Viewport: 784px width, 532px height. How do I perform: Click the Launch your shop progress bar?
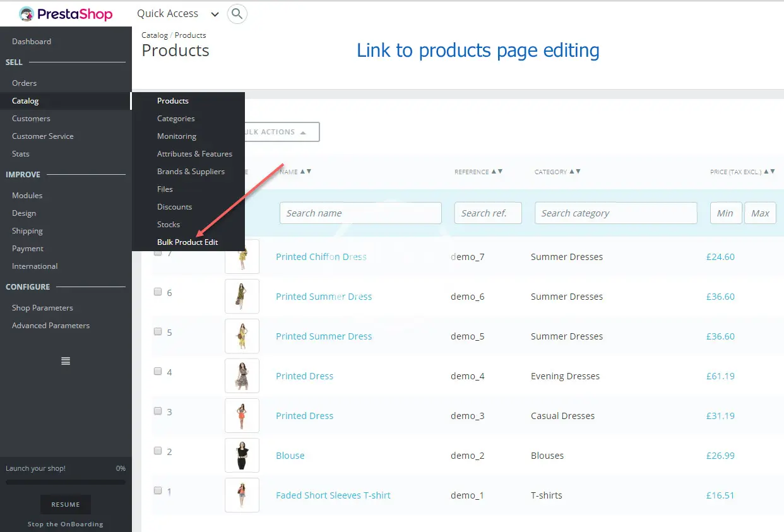click(66, 482)
